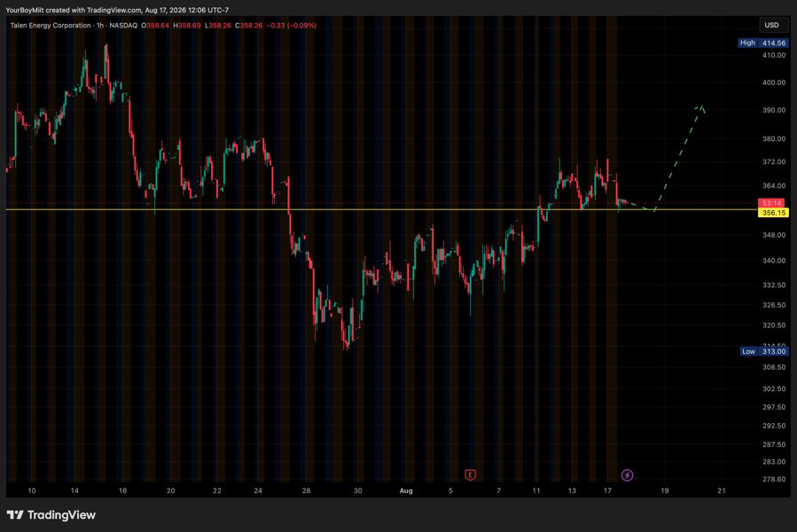Click the 1h interval label in legend
The width and height of the screenshot is (797, 532).
coord(100,26)
